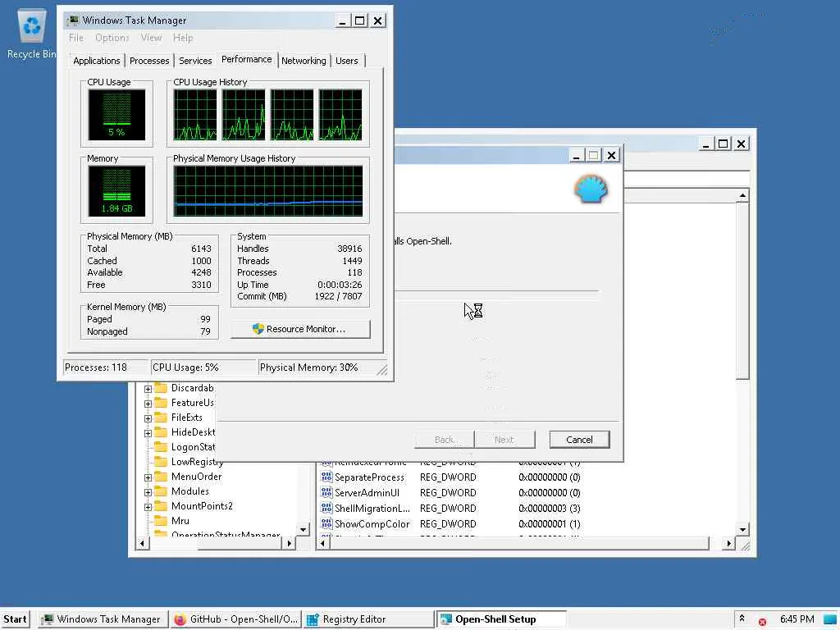This screenshot has width=840, height=630.
Task: Select the Discardab folder icon in tree
Action: click(161, 387)
